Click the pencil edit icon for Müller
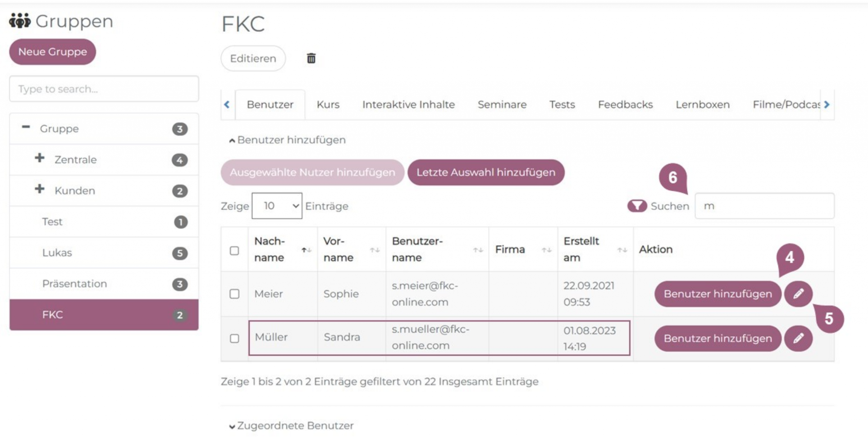 click(x=798, y=338)
